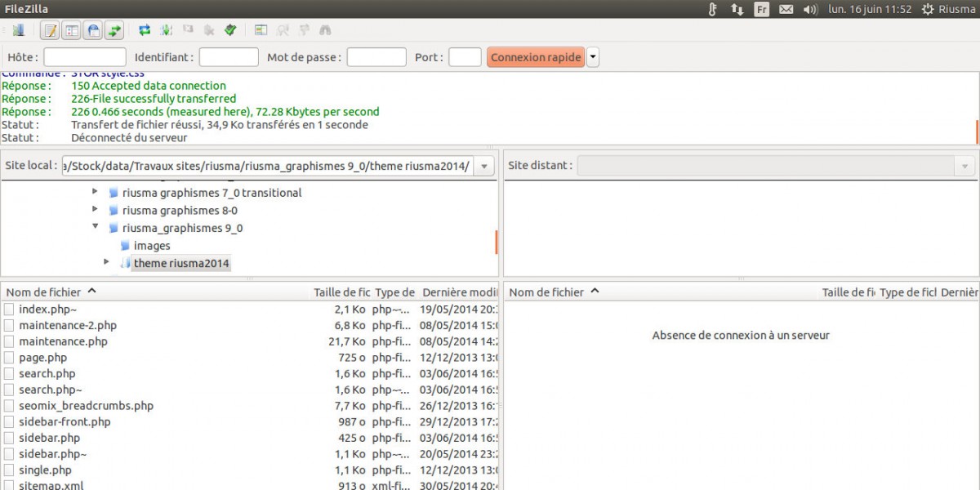Sort local files by Taille de fichier column

click(341, 292)
